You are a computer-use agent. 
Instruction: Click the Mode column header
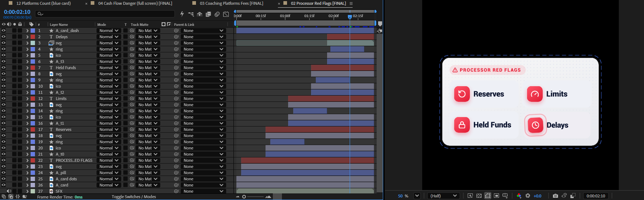[101, 24]
